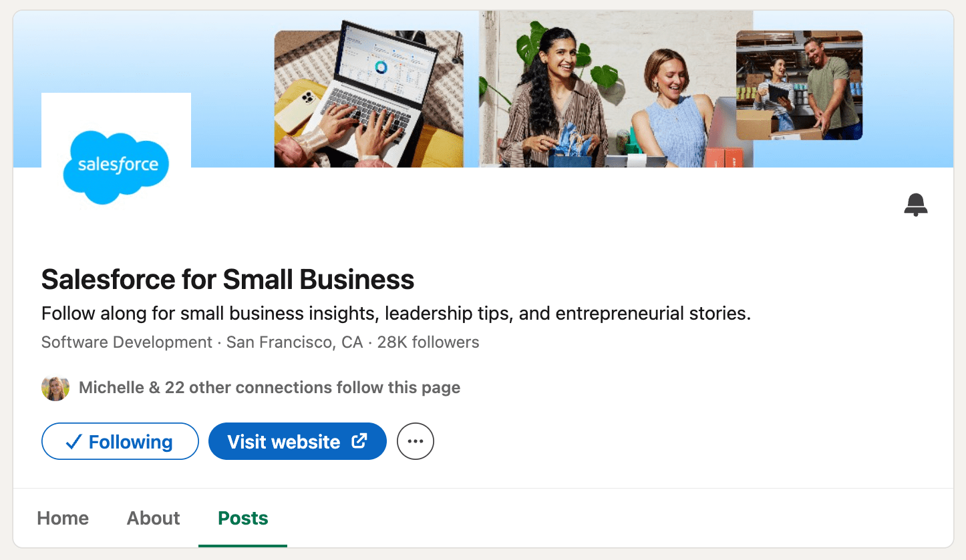Open the three-dot more options menu

pos(416,441)
